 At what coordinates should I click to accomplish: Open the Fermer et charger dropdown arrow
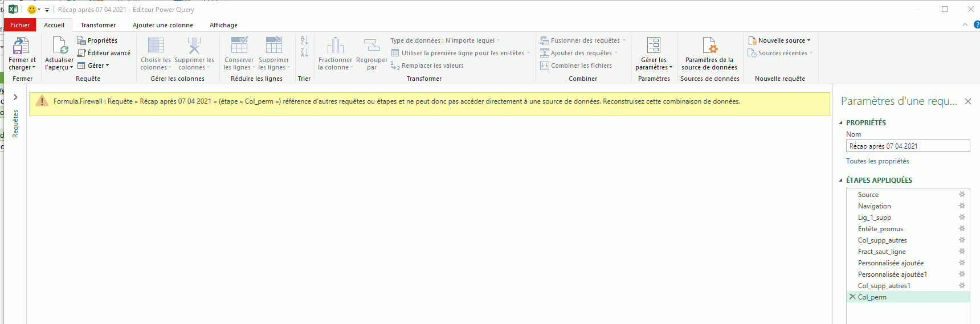(x=34, y=68)
